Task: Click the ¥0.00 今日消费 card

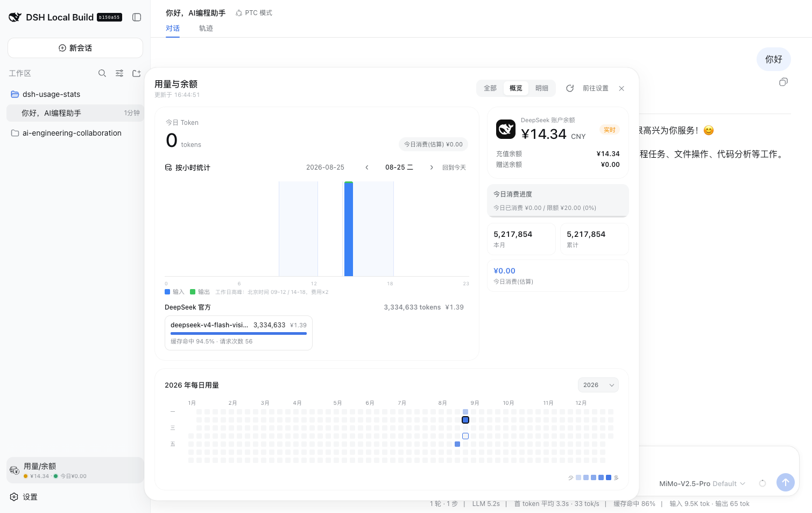Action: [558, 276]
